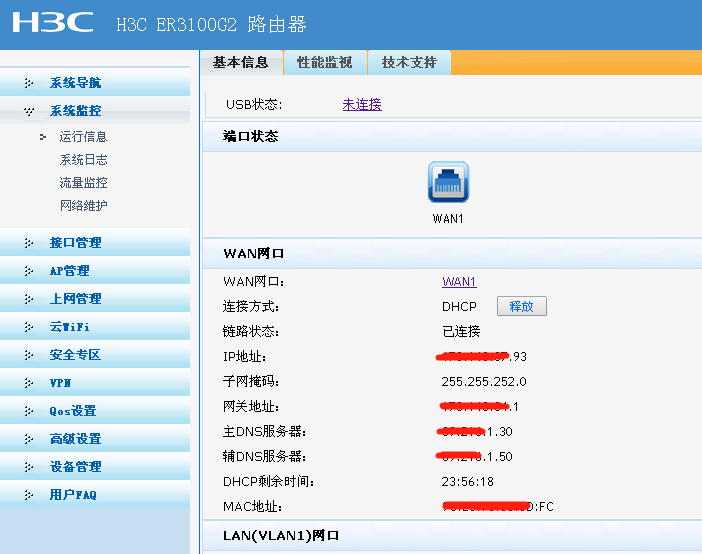Click the DHCP remaining time 23:56:18
Image resolution: width=702 pixels, height=554 pixels.
[468, 481]
